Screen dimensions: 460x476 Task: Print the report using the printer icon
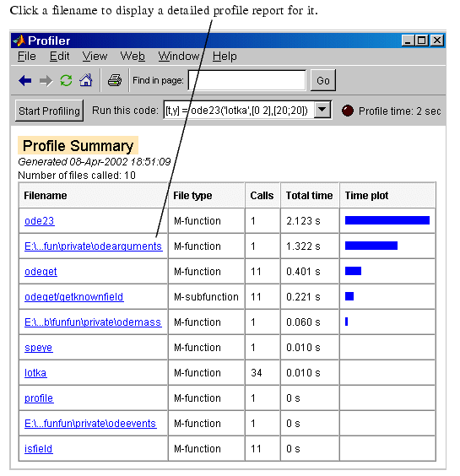pos(115,80)
